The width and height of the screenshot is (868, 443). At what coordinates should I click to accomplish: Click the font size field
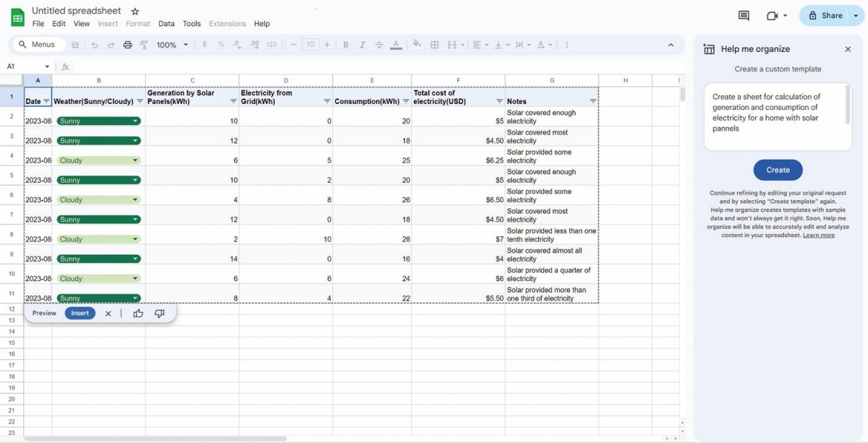click(310, 45)
